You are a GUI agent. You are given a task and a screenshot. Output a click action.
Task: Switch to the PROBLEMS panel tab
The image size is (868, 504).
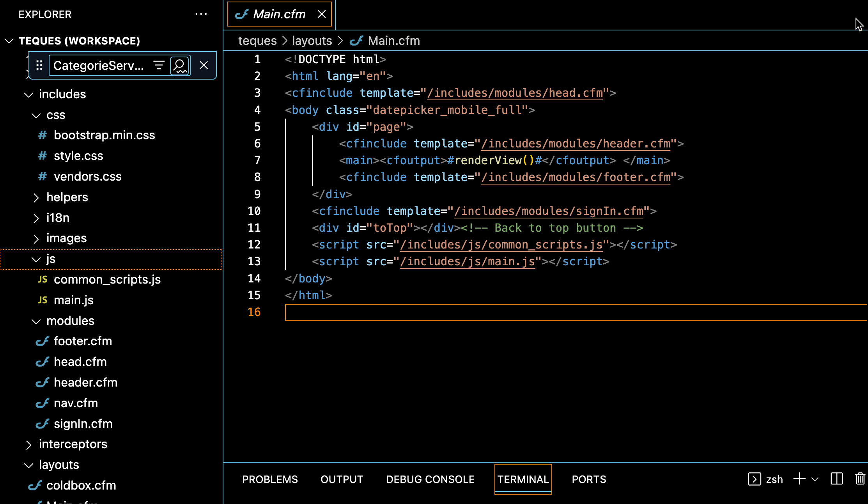click(x=270, y=479)
